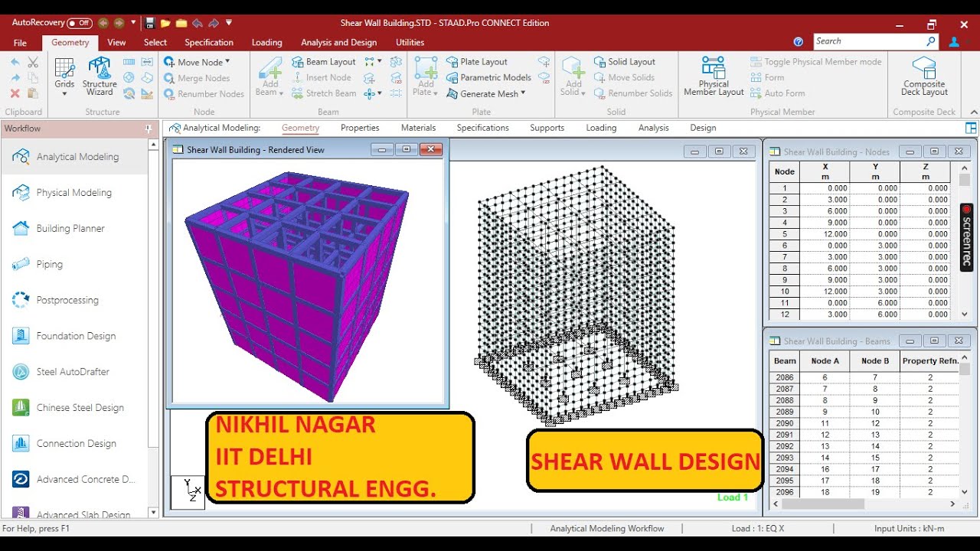Select Beam 2090 row in Beams table
980x551 pixels.
pyautogui.click(x=864, y=423)
